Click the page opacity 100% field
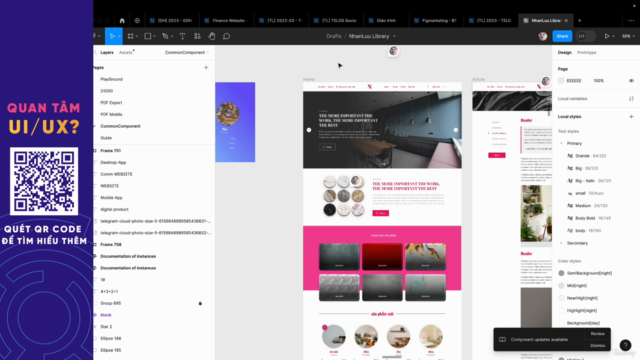640x360 pixels. pos(598,81)
